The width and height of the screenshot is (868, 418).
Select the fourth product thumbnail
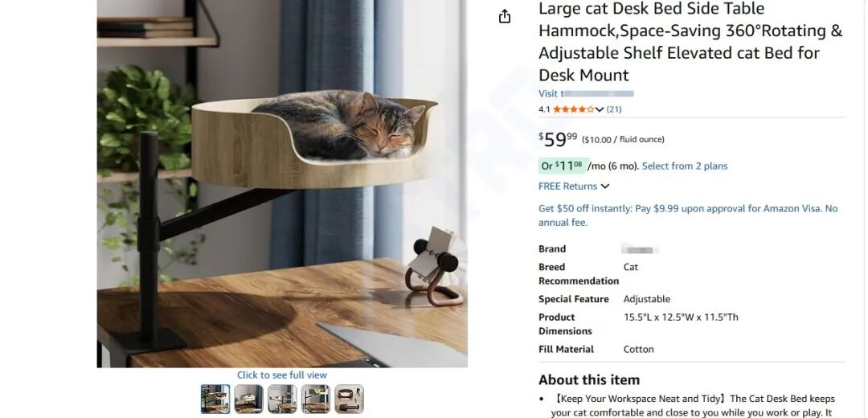[x=316, y=399]
